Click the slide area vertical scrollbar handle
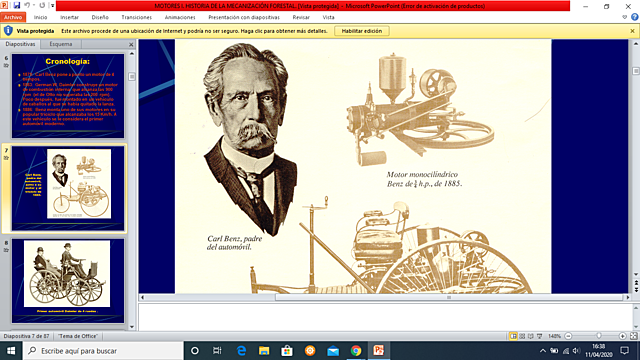The width and height of the screenshot is (640, 360). (636, 71)
